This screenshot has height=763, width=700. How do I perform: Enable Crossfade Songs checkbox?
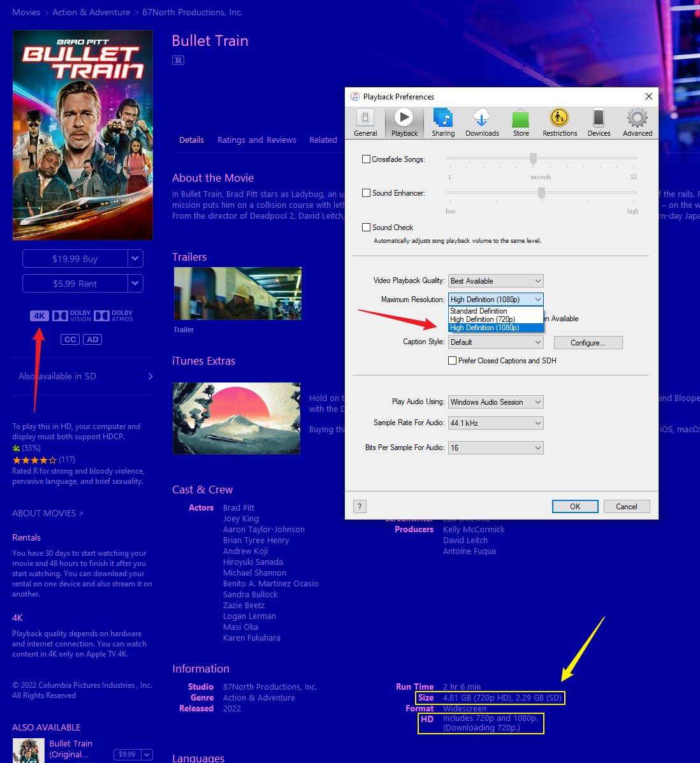coord(366,159)
